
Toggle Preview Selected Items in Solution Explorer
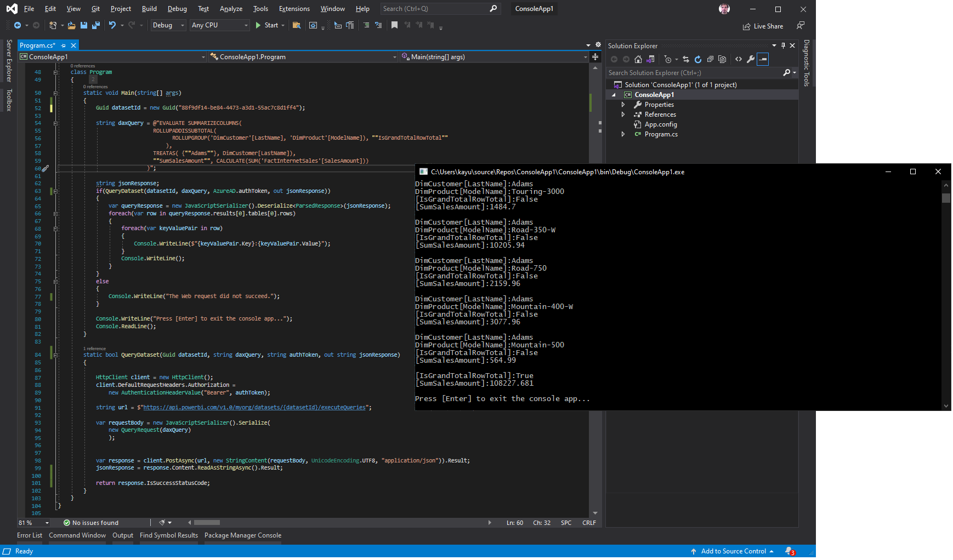click(763, 59)
